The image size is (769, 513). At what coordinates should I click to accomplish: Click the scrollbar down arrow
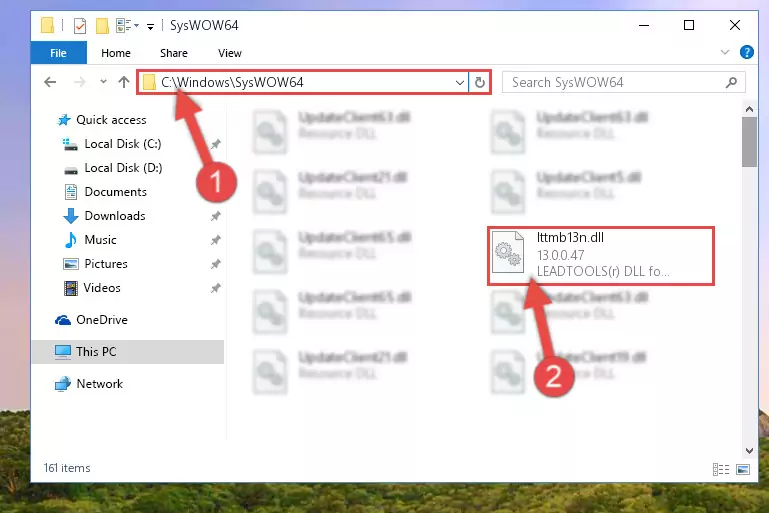pos(749,451)
